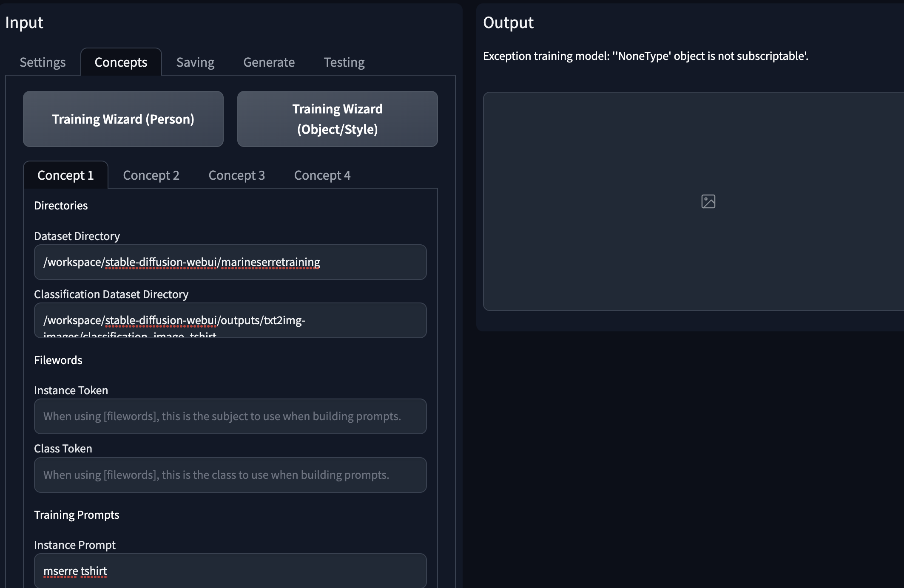Switch to the Settings tab
Image resolution: width=904 pixels, height=588 pixels.
click(43, 62)
